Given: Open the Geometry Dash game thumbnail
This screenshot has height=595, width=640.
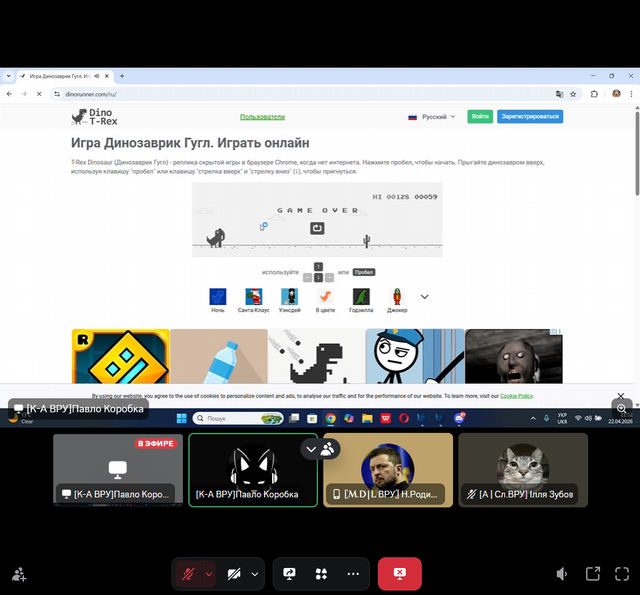Looking at the screenshot, I should click(120, 356).
